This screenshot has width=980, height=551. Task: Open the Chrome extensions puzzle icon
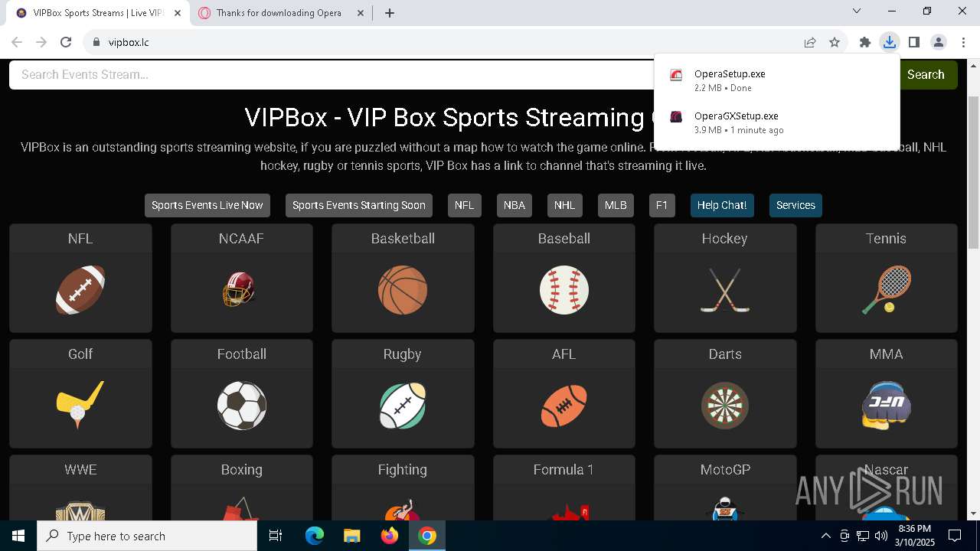pyautogui.click(x=865, y=42)
